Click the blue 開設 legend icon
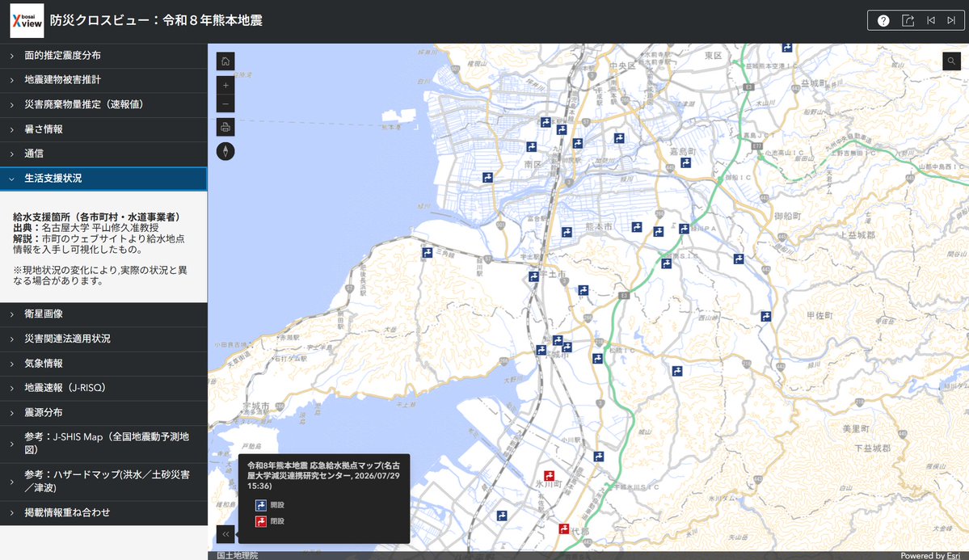Screen dimensions: 969x560 [x=261, y=505]
